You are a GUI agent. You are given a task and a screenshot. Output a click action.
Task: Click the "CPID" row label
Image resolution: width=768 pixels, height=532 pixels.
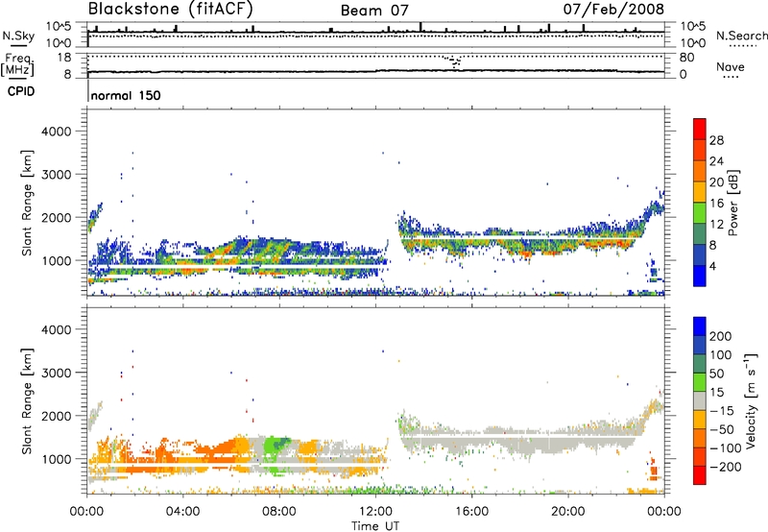pyautogui.click(x=21, y=91)
